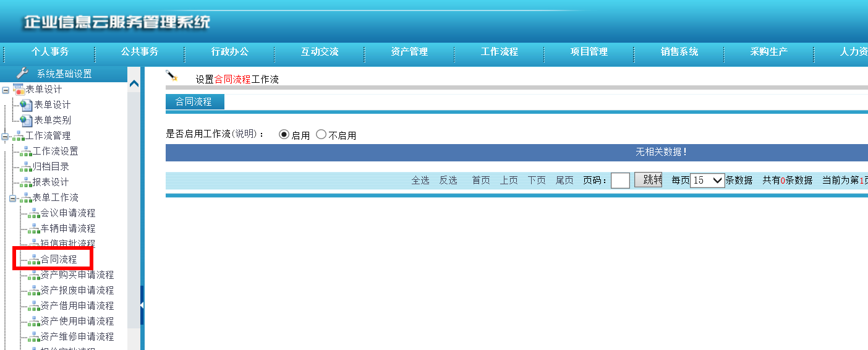Open the 个人事务 menu
868x350 pixels.
[50, 52]
